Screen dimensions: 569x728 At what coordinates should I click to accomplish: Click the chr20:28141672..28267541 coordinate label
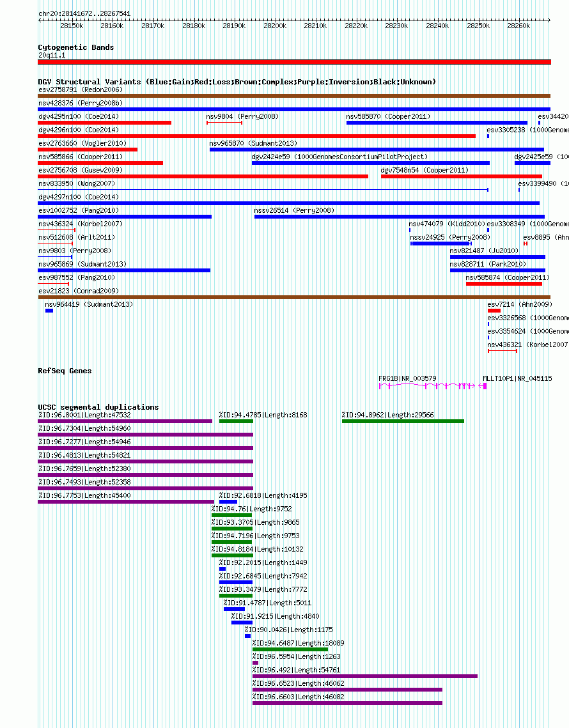coord(84,14)
